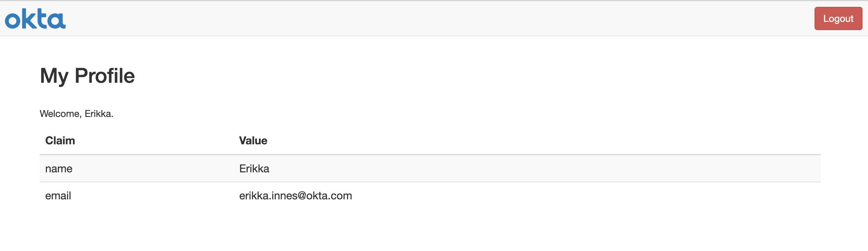The width and height of the screenshot is (868, 251).
Task: Click the word My in the page heading
Action: (x=54, y=76)
